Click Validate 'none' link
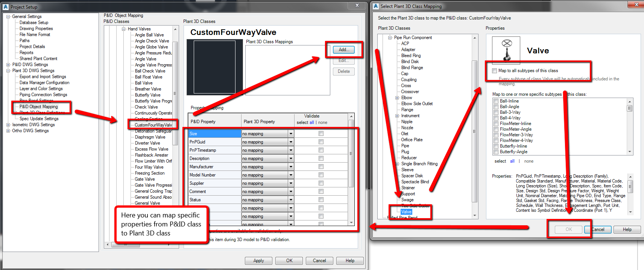Viewport: 644px width, 270px height. point(323,122)
